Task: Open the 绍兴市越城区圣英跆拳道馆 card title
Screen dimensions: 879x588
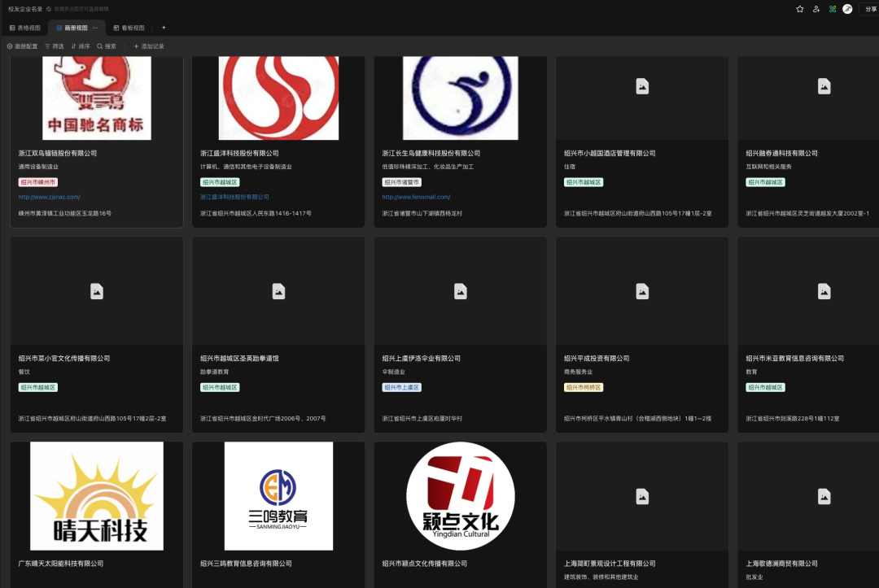Action: [x=239, y=359]
